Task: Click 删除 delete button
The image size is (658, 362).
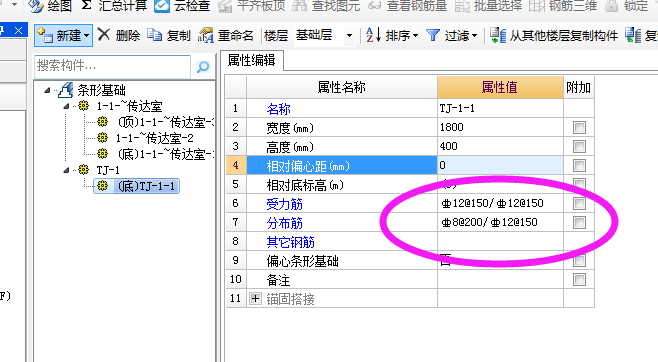Action: 119,35
